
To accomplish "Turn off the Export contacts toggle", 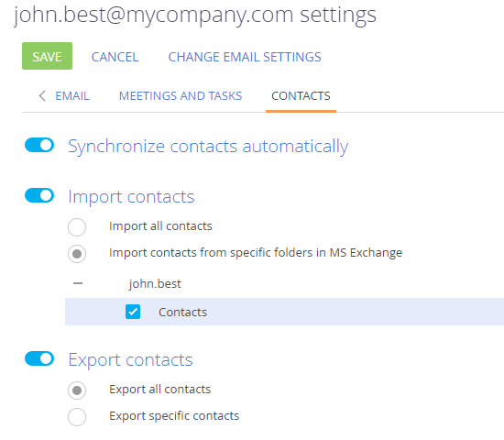I will (39, 358).
